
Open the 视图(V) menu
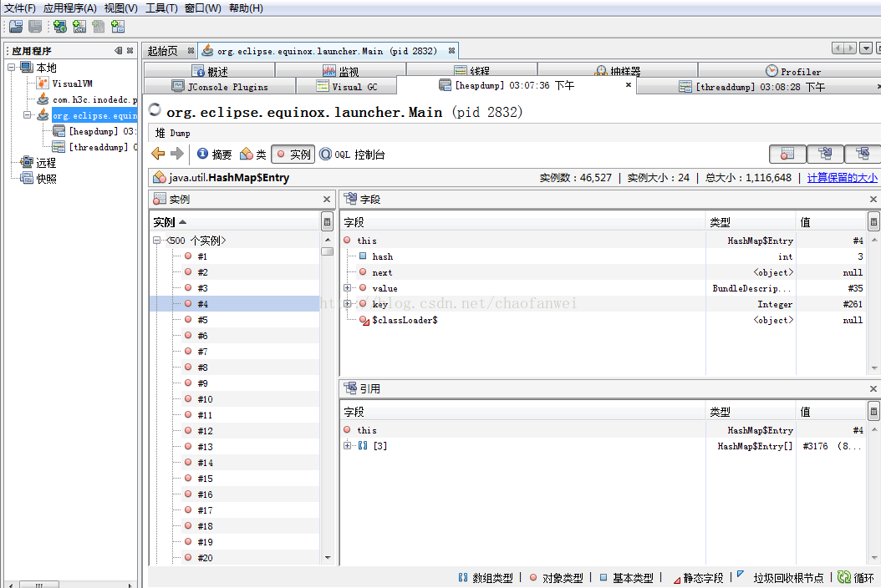coord(121,8)
